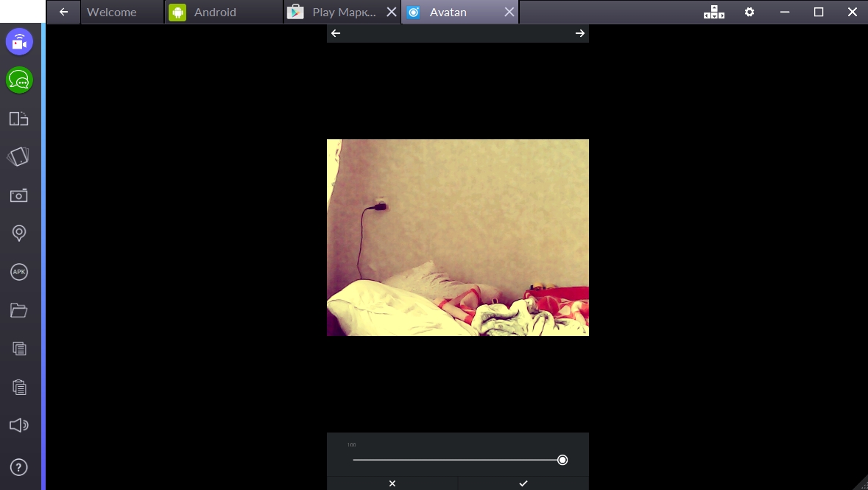The height and width of the screenshot is (490, 868).
Task: Close the Avatan tab
Action: point(509,12)
